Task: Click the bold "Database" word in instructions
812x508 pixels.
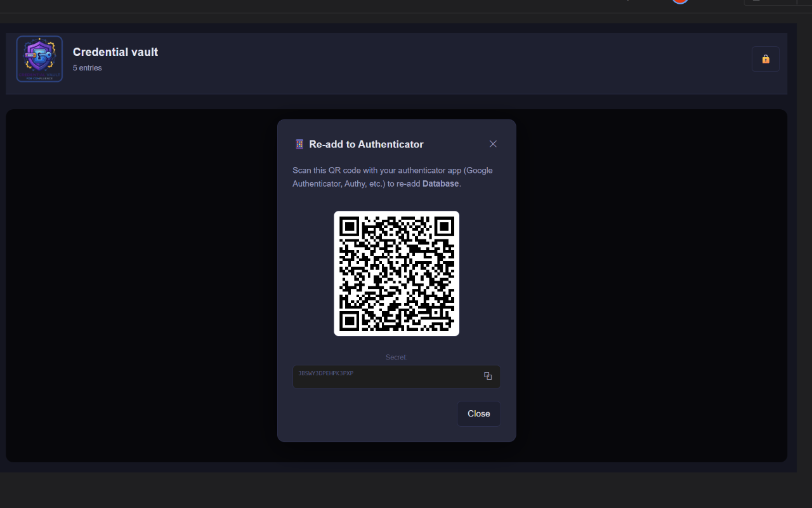Action: [440, 184]
